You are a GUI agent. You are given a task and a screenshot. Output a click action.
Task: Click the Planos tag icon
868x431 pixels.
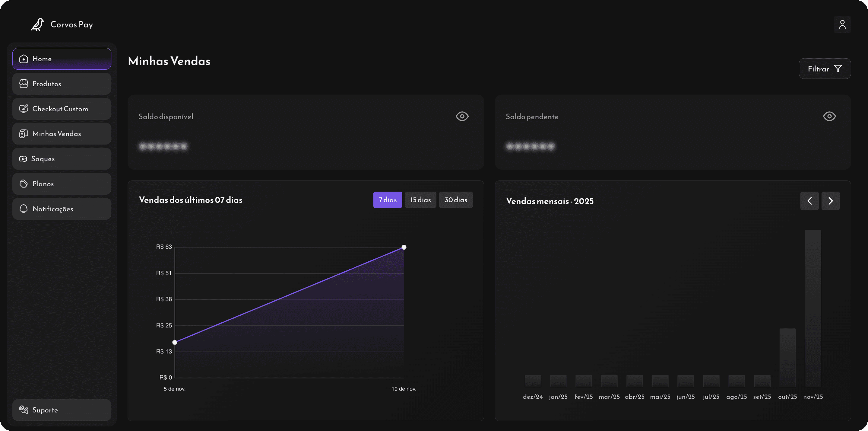point(24,184)
